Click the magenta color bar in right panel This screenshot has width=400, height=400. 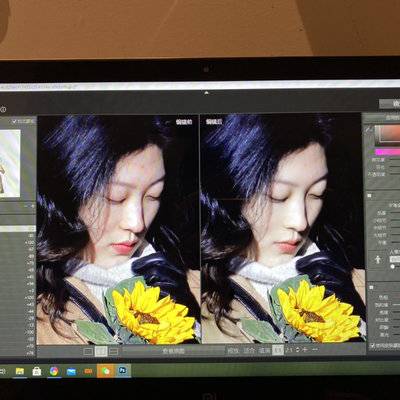point(387,152)
